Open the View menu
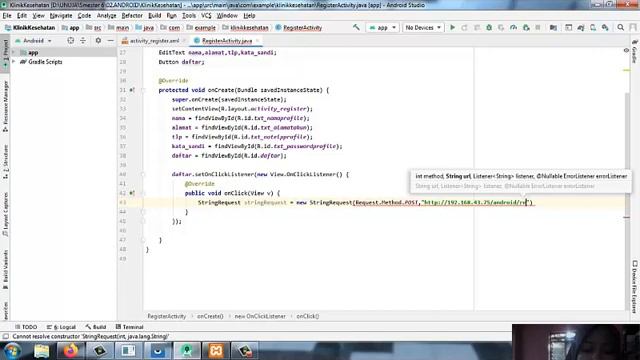This screenshot has height=360, width=640. pyautogui.click(x=38, y=16)
